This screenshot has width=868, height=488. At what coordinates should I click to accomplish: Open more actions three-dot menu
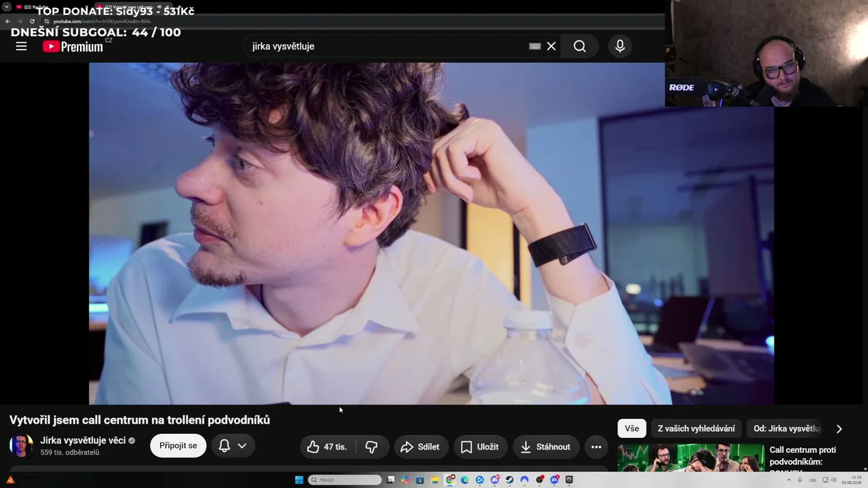(x=596, y=447)
